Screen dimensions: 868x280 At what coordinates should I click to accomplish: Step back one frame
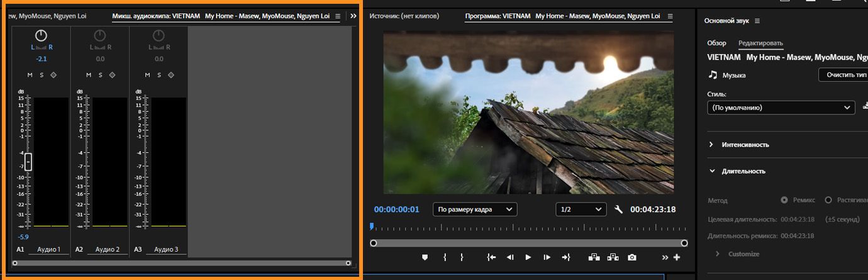(x=510, y=257)
